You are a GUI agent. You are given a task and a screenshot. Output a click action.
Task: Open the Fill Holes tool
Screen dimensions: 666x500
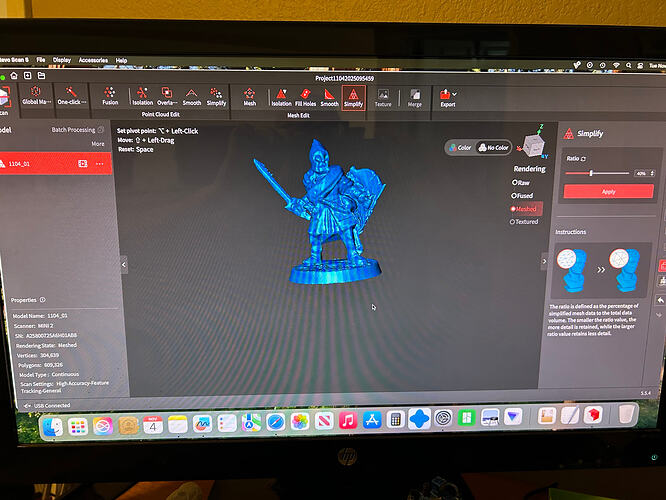tap(305, 98)
